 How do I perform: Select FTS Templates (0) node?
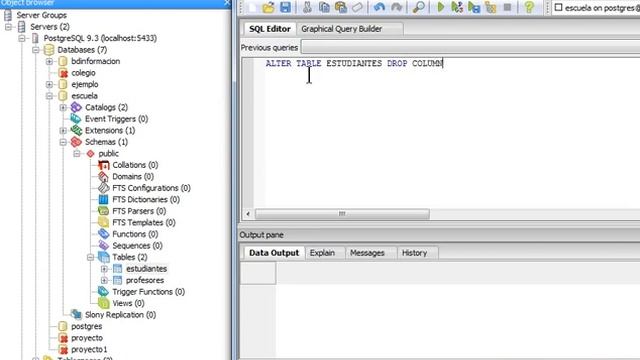coord(144,222)
